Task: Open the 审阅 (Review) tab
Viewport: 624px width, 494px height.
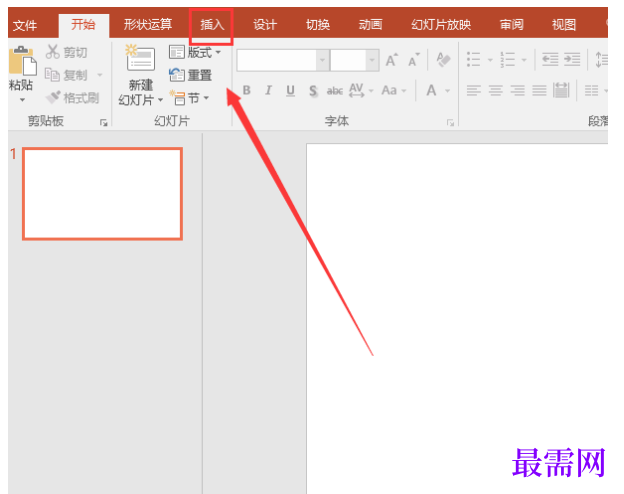Action: click(511, 25)
